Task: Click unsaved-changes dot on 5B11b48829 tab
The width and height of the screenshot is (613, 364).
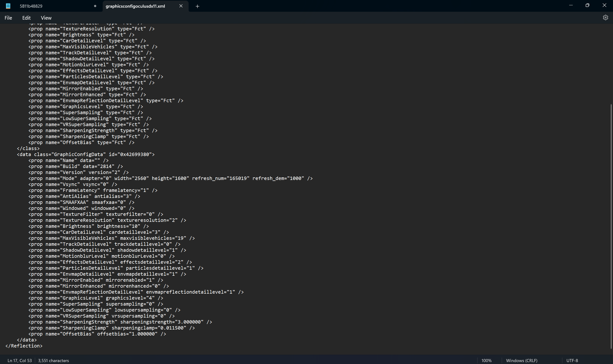Action: click(x=95, y=6)
